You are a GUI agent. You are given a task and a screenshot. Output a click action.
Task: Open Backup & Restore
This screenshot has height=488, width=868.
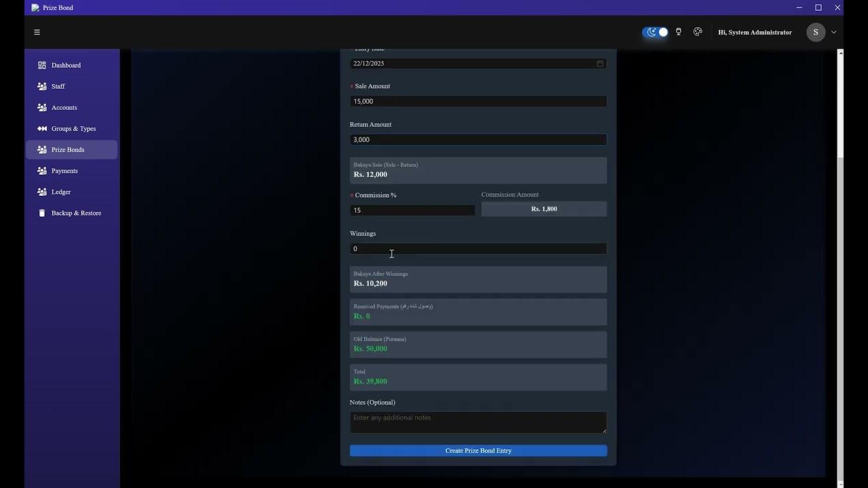[71, 213]
